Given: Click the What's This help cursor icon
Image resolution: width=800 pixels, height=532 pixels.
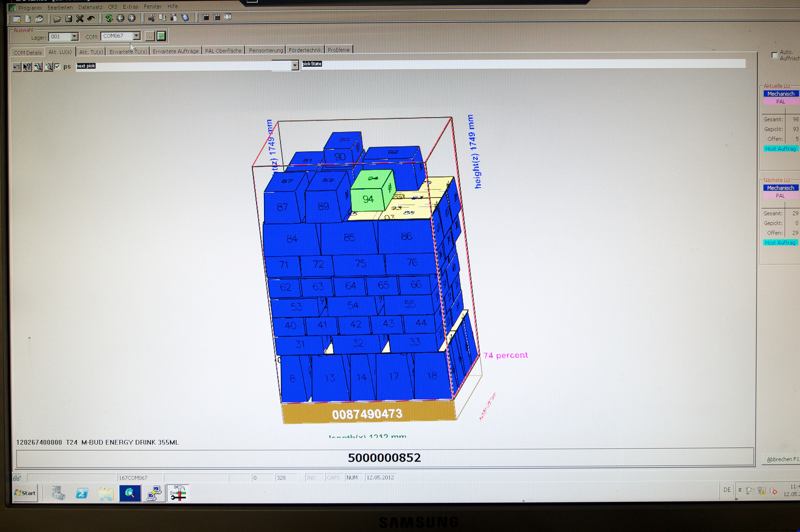Looking at the screenshot, I should pyautogui.click(x=27, y=67).
